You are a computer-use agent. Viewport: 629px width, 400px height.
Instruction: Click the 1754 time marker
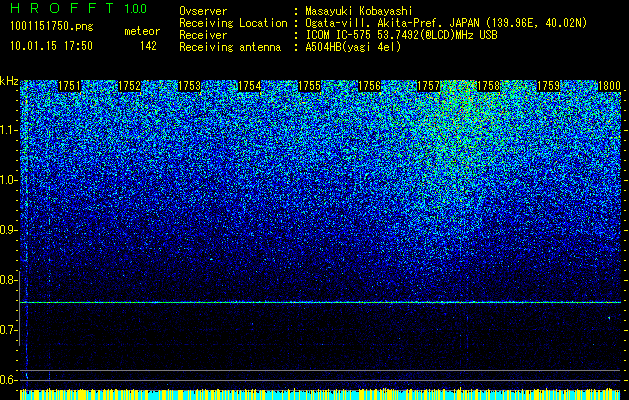250,86
